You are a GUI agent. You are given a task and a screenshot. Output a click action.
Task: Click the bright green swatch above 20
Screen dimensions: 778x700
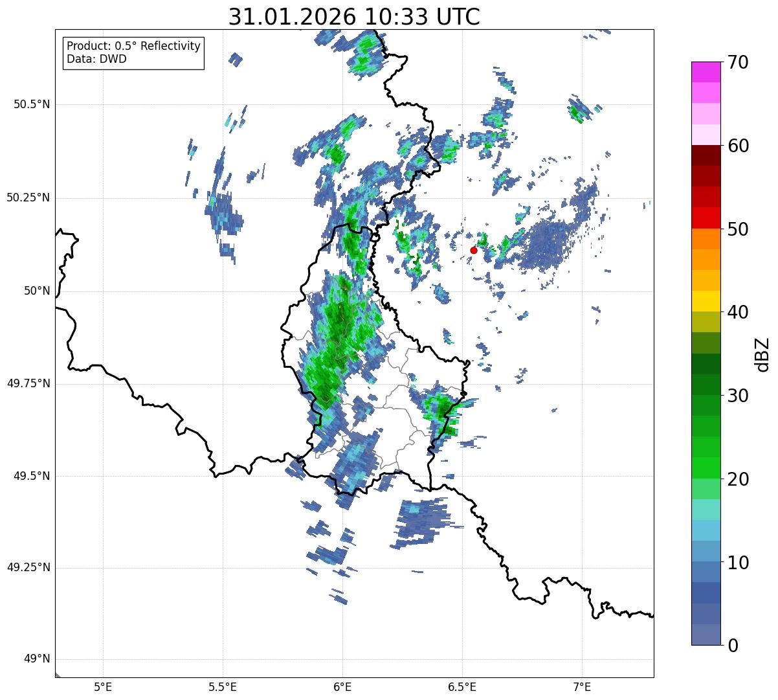(x=706, y=468)
